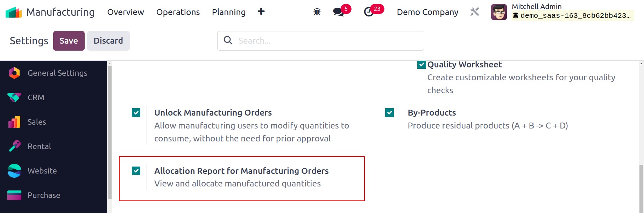Open the Overview menu item
The image size is (644, 213).
126,12
